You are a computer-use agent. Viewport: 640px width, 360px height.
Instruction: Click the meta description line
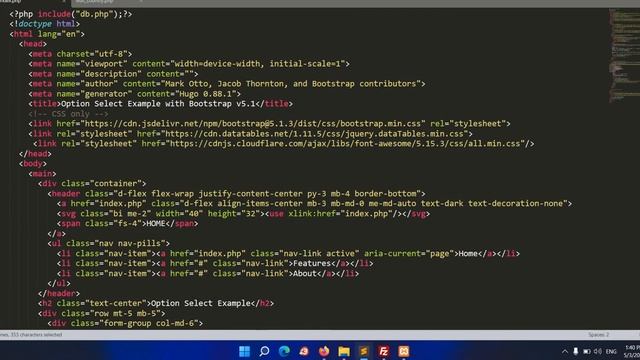coord(113,74)
